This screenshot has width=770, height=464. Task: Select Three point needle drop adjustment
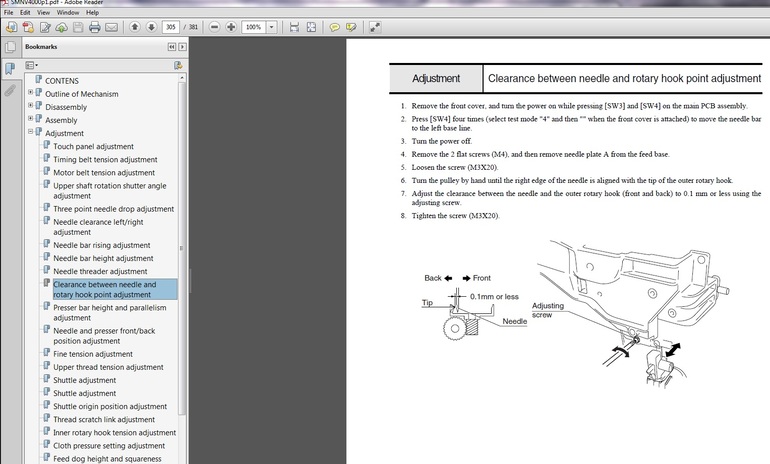click(113, 209)
